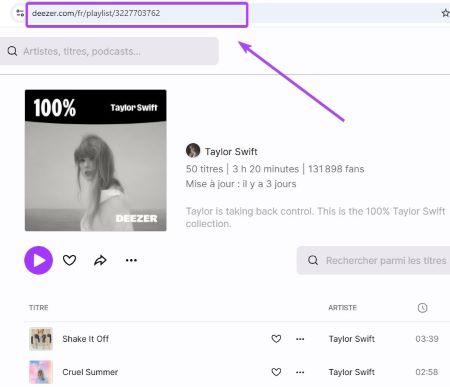Image resolution: width=450 pixels, height=387 pixels.
Task: Click 03:39 duration of Shake It Off
Action: click(427, 339)
